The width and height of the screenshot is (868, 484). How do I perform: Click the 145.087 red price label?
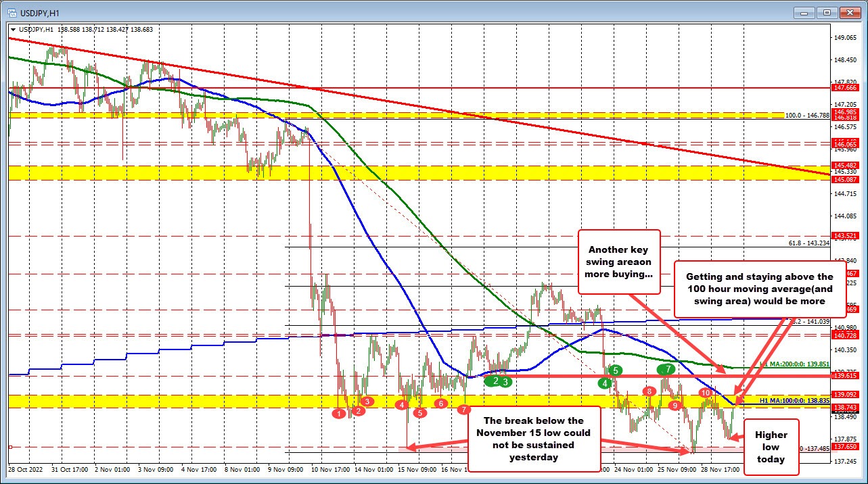point(846,180)
